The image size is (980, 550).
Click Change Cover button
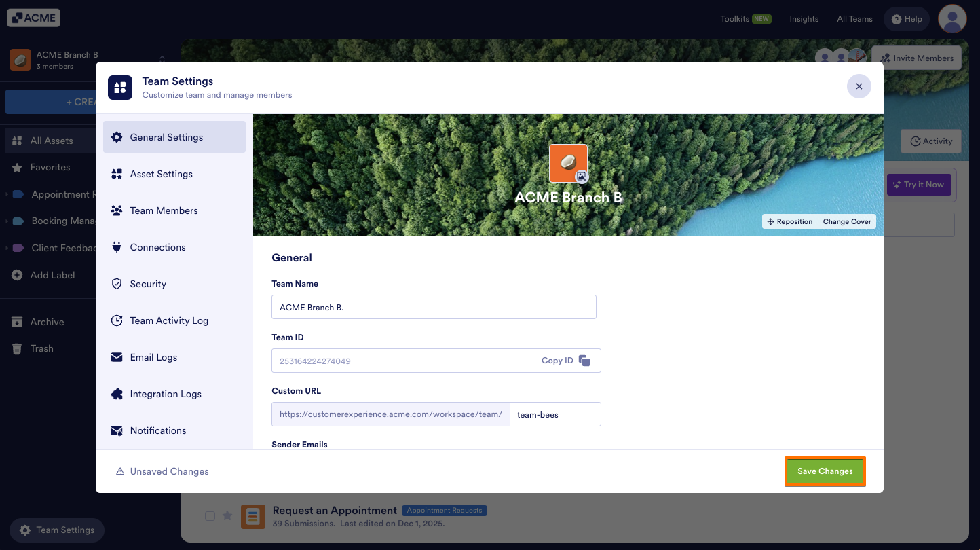[847, 221]
